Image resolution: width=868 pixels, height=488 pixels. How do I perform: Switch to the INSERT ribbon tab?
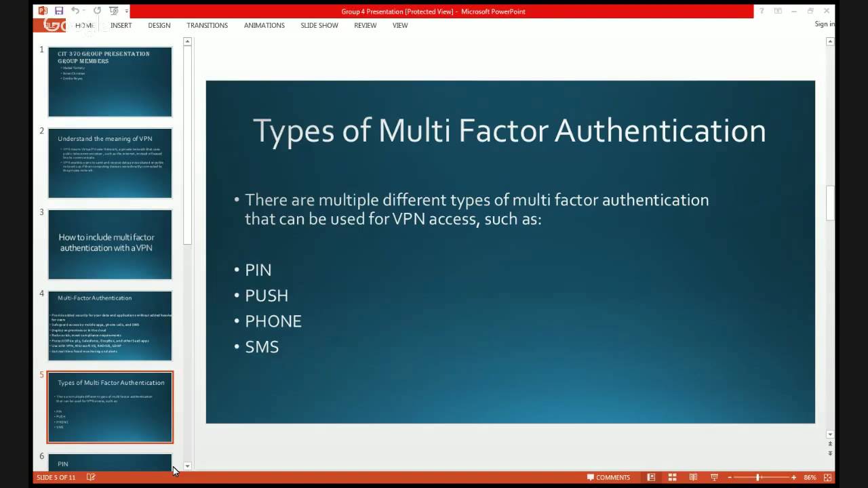[121, 25]
